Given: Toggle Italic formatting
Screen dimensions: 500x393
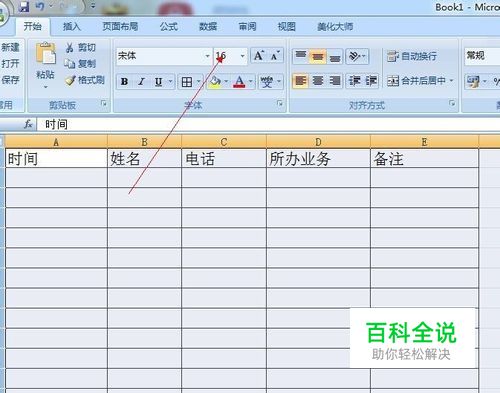Looking at the screenshot, I should (x=141, y=82).
